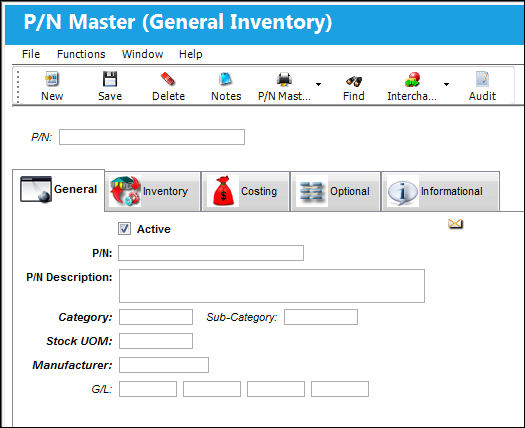
Task: Click the P/N Master print icon
Action: coord(284,79)
